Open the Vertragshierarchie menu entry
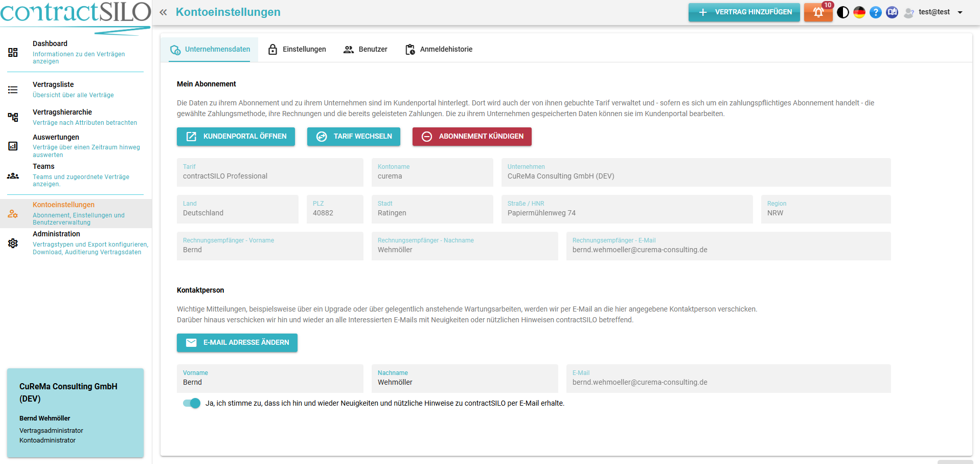 point(76,117)
